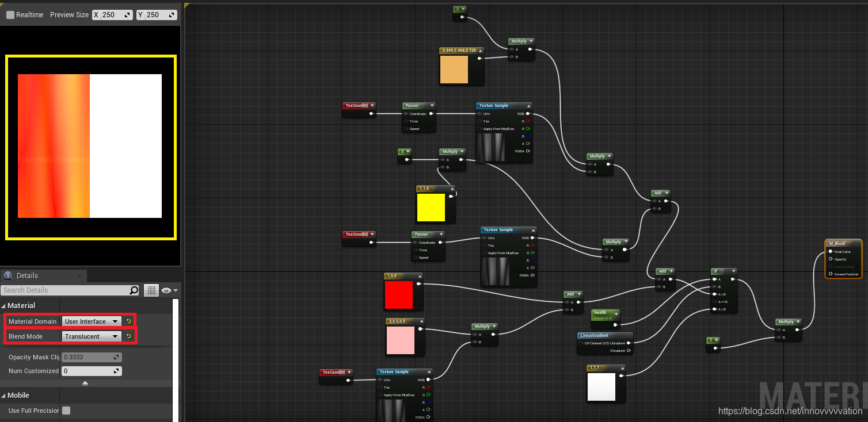The width and height of the screenshot is (868, 422).
Task: Enable Use Full Precision checkbox
Action: tap(66, 411)
